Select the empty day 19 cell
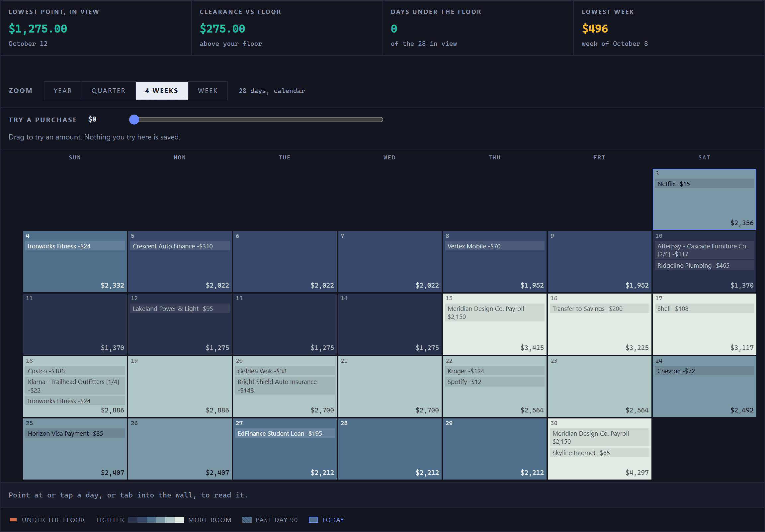The width and height of the screenshot is (765, 532). click(x=180, y=387)
